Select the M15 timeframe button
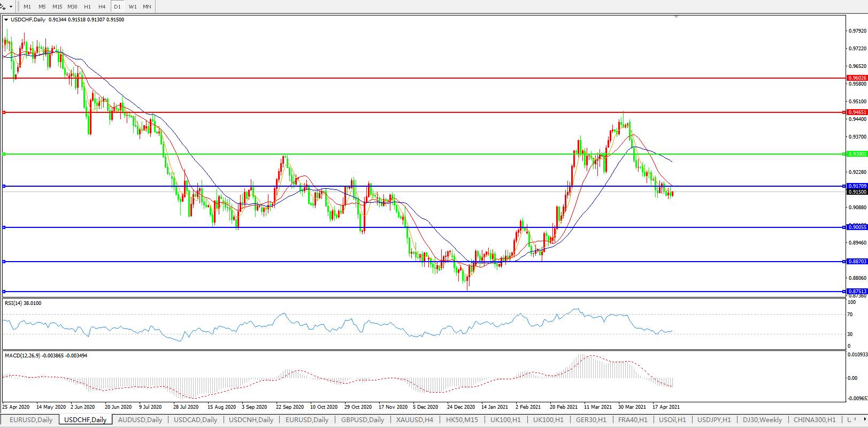The width and height of the screenshot is (868, 428). coord(57,7)
